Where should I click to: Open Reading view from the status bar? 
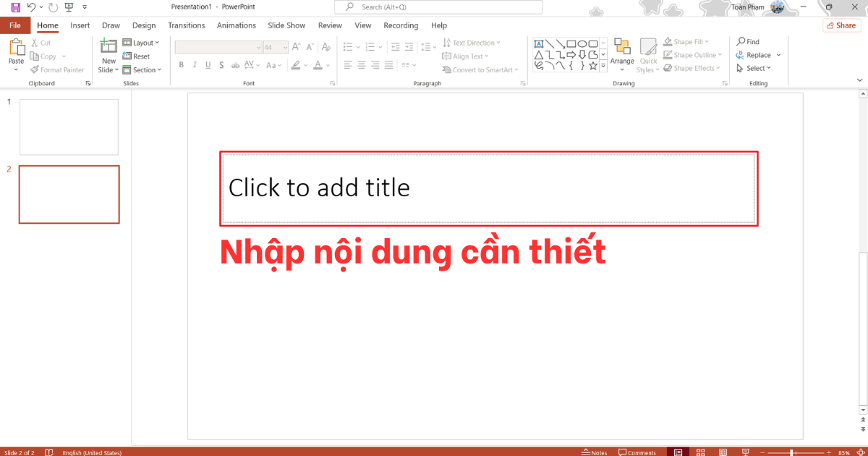pyautogui.click(x=723, y=452)
